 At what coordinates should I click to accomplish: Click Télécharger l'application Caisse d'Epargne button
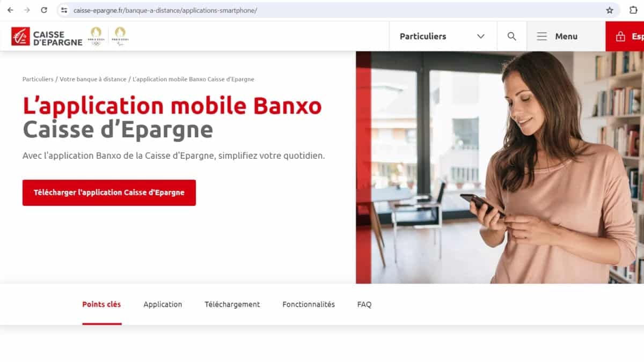[109, 193]
